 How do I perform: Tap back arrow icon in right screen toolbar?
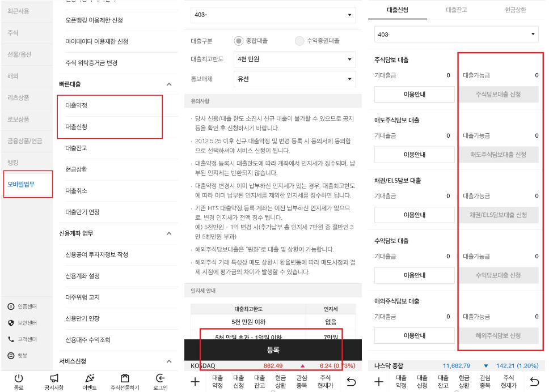[535, 381]
